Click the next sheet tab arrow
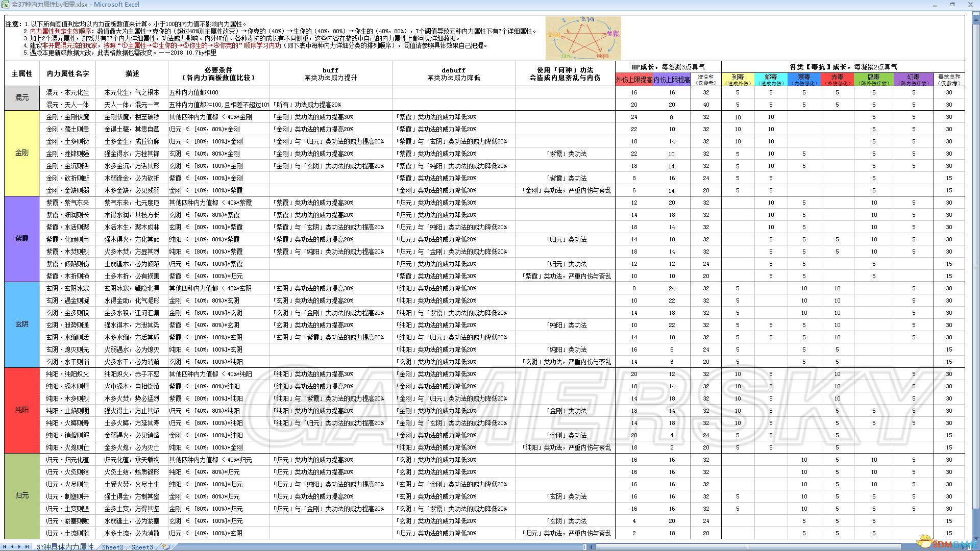The width and height of the screenshot is (980, 551). pos(20,546)
